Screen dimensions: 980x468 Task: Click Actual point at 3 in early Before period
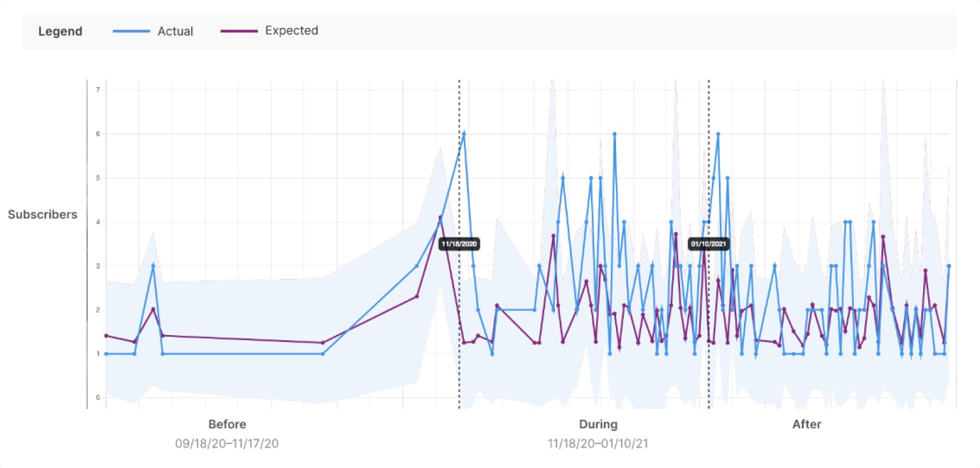[x=153, y=266]
